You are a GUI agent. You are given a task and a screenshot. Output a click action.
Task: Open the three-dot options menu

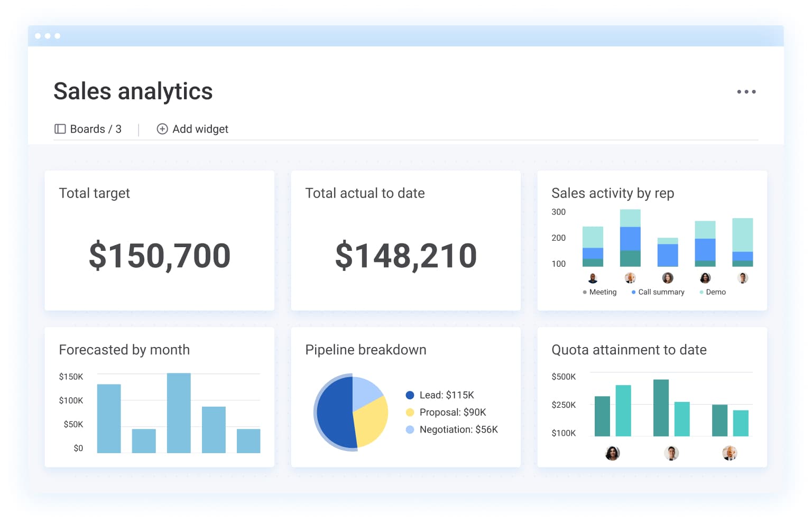click(747, 91)
